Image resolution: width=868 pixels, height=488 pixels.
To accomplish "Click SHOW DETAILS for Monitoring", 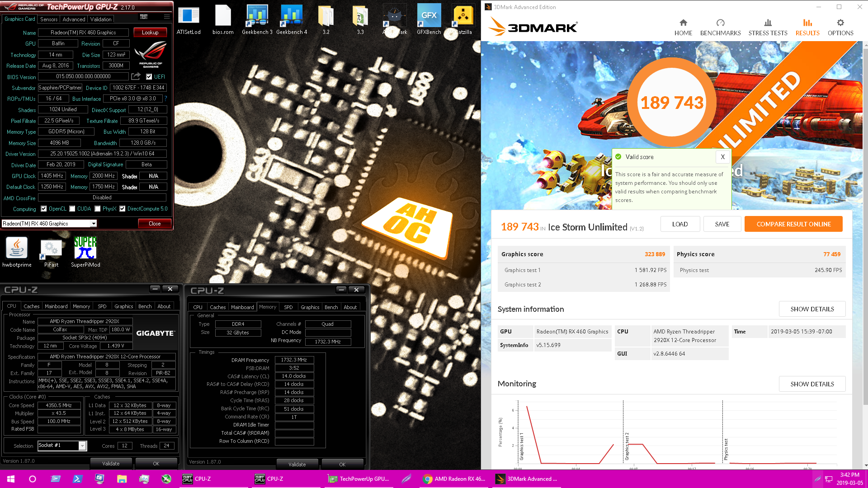I will coord(812,384).
